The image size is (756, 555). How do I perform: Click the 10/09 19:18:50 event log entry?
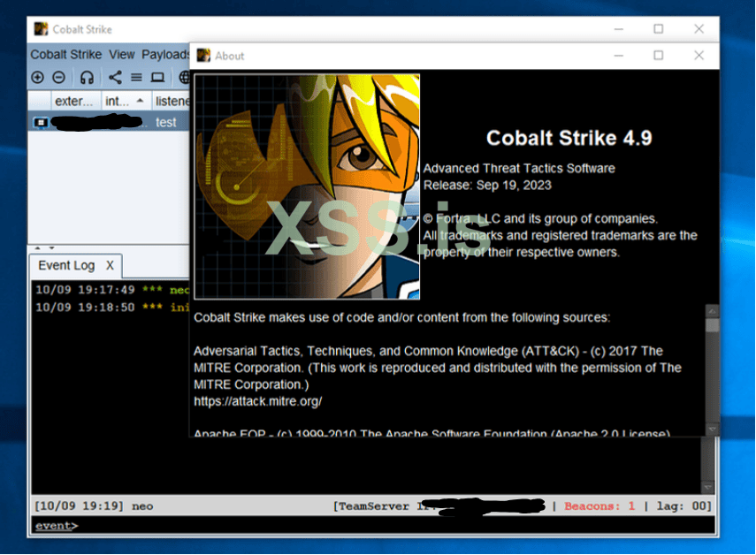click(112, 308)
